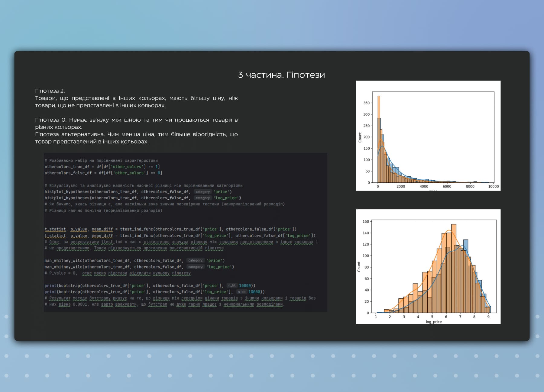
Task: Click the 'Гіпотеза 0.' null hypothesis paragraph
Action: tap(136, 123)
